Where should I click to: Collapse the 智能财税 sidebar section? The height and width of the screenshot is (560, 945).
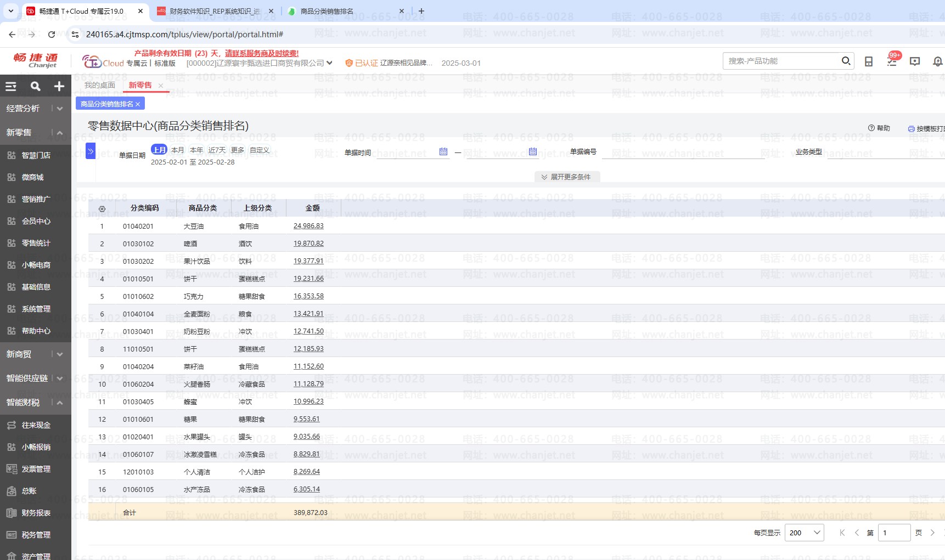(x=60, y=403)
